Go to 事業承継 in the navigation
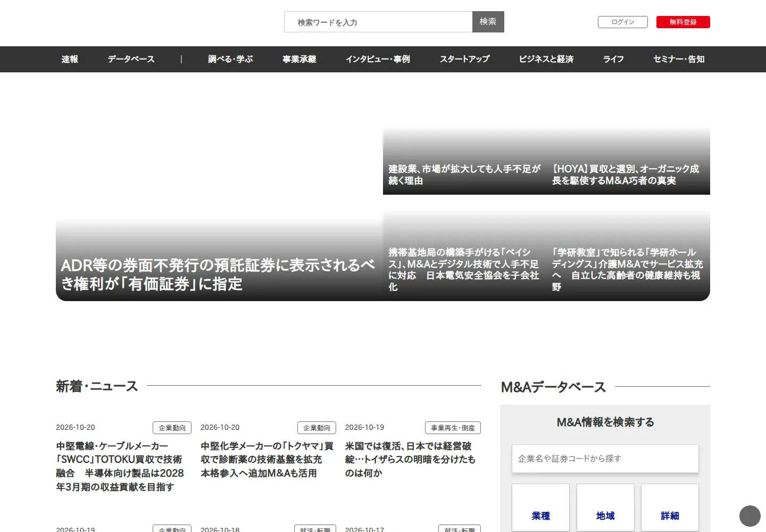 (x=299, y=59)
